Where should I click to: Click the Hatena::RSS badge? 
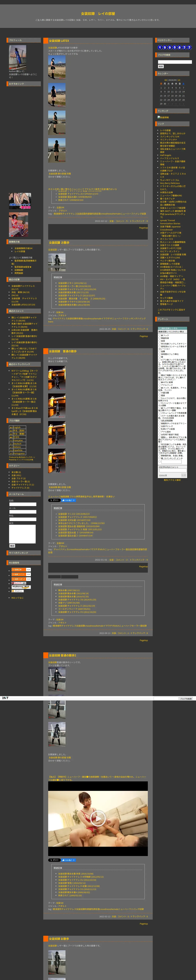21,587
